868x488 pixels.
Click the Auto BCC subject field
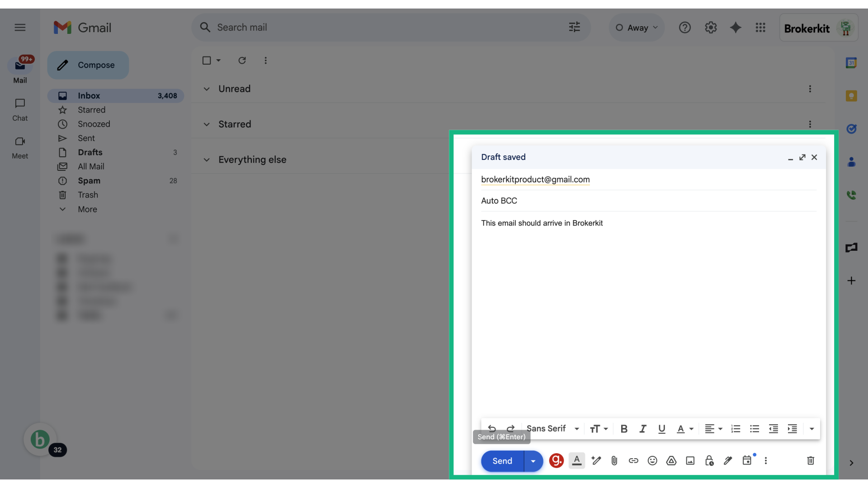649,201
